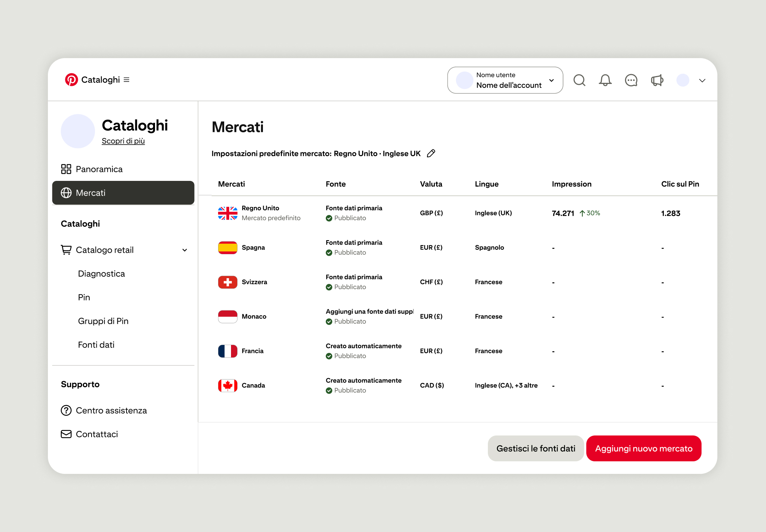Viewport: 766px width, 532px height.
Task: Open Gruppi di Pin submenu item
Action: [x=103, y=321]
